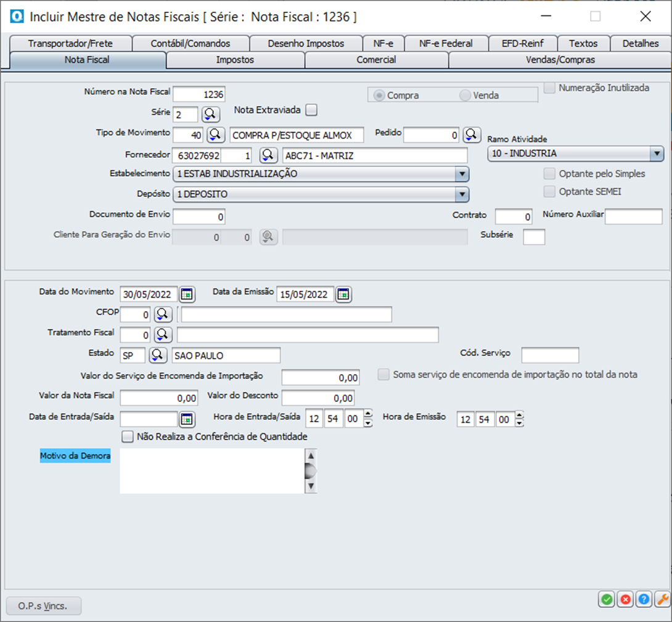Viewport: 672px width, 622px height.
Task: Check Não Realiza a Conferência de Quantidade
Action: pyautogui.click(x=128, y=437)
